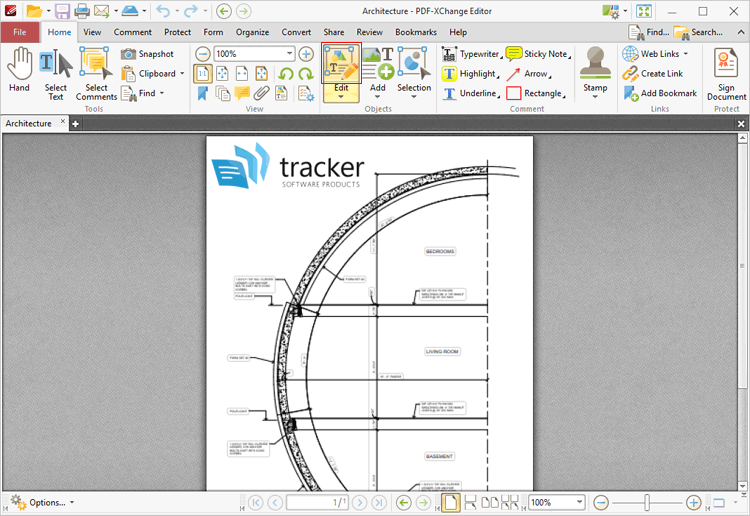Click the Create Link button
The width and height of the screenshot is (750, 516).
(653, 74)
